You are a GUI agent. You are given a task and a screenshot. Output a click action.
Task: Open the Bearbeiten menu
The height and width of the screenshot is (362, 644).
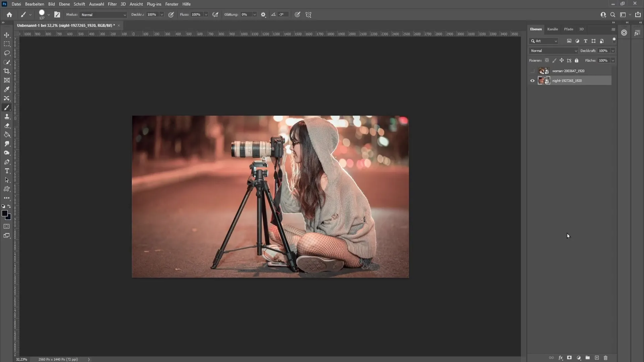click(35, 4)
